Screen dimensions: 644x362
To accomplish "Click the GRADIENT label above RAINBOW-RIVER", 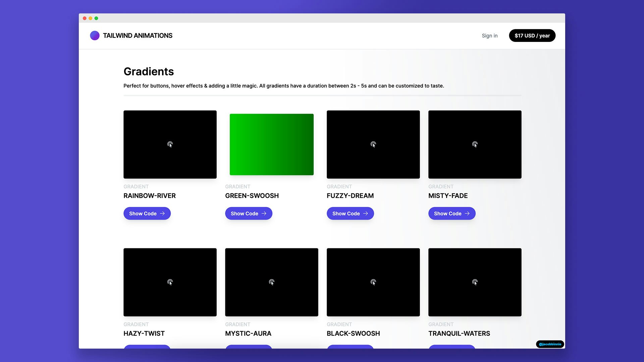I will tap(136, 187).
